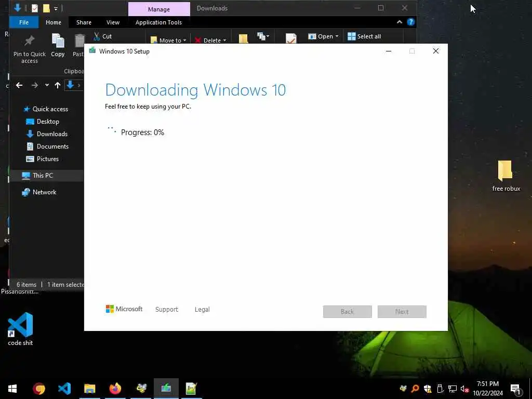The height and width of the screenshot is (399, 532).
Task: Click the greyed Next button in Setup
Action: coord(402,312)
